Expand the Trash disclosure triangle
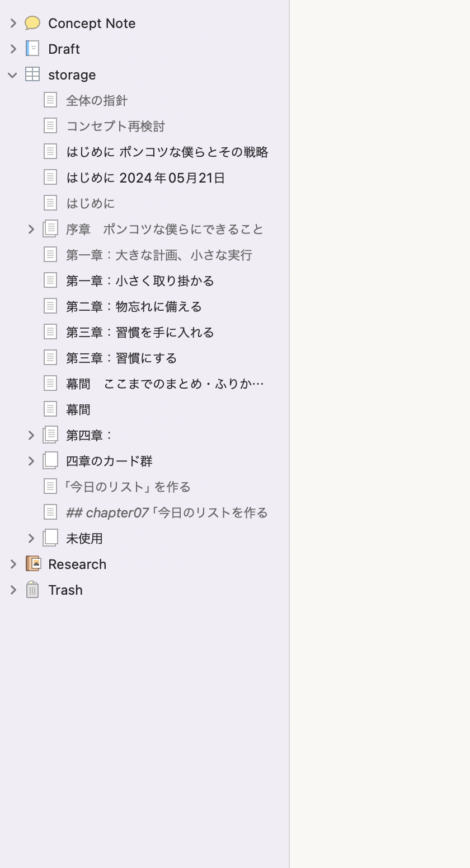Screen dimensions: 470x868 (x=13, y=590)
